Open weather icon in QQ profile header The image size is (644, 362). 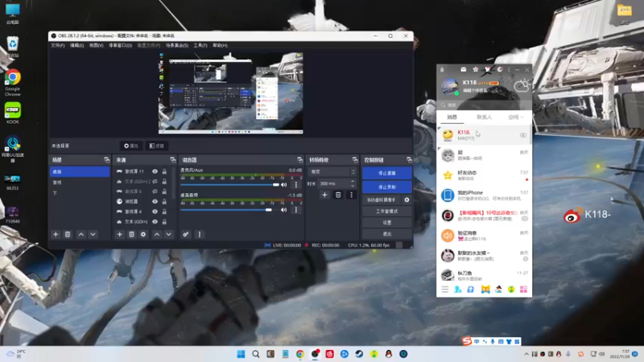point(521,86)
